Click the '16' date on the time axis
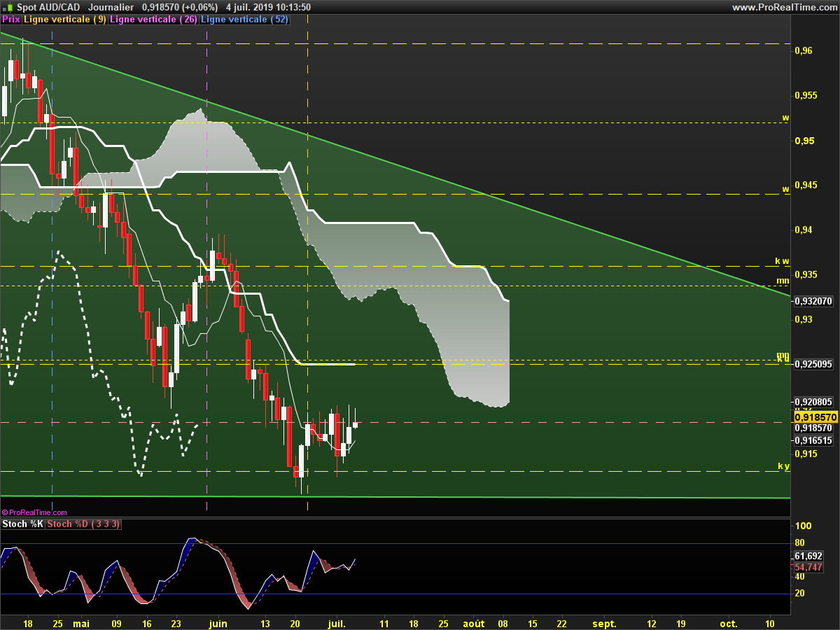 click(146, 623)
